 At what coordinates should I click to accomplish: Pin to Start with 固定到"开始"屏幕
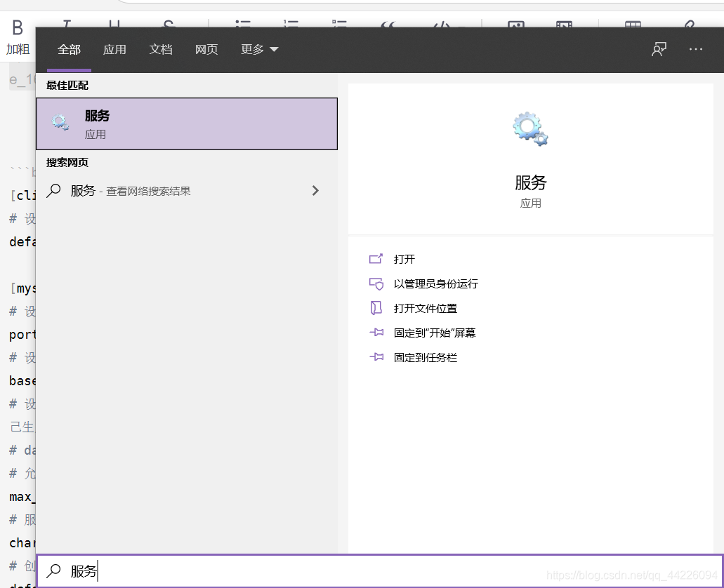(435, 333)
